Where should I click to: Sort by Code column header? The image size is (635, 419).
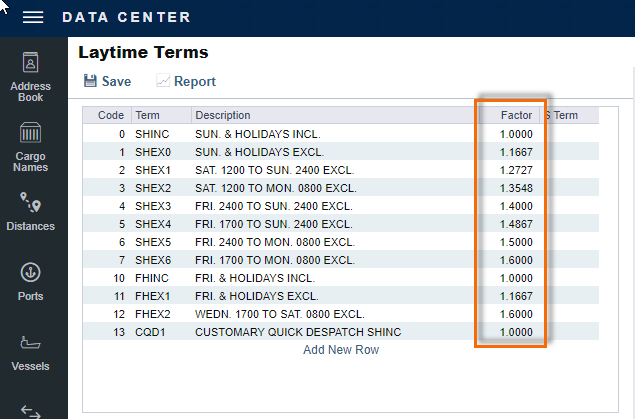coord(110,115)
